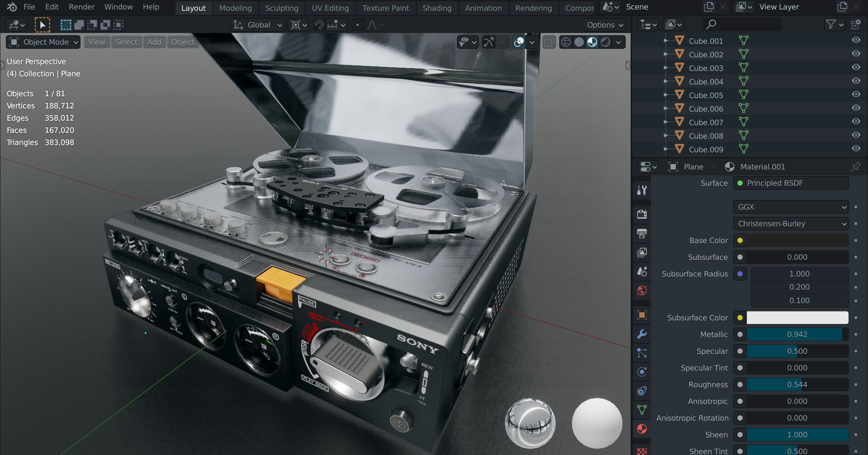This screenshot has height=455, width=868.
Task: Switch to rendered viewport shading
Action: 605,42
